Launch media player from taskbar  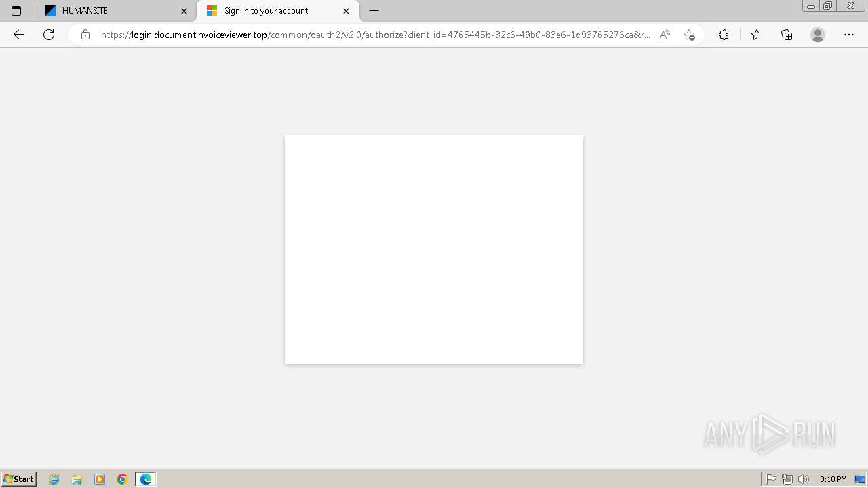coord(100,479)
